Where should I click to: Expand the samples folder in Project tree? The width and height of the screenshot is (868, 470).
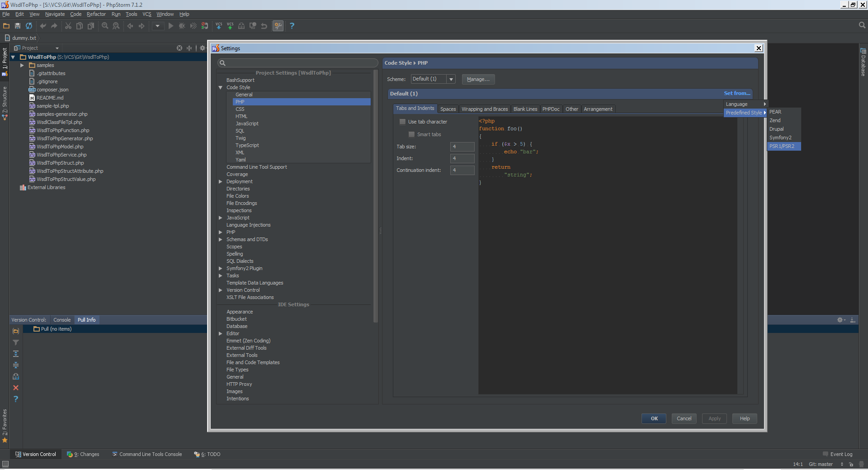pos(22,65)
